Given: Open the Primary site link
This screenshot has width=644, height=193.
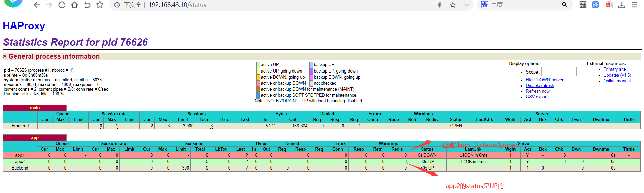Looking at the screenshot, I should [x=614, y=69].
